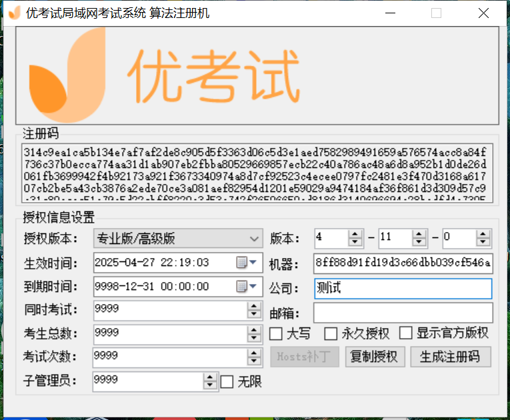
Task: Decrease patch version value 0
Action: coord(483,242)
